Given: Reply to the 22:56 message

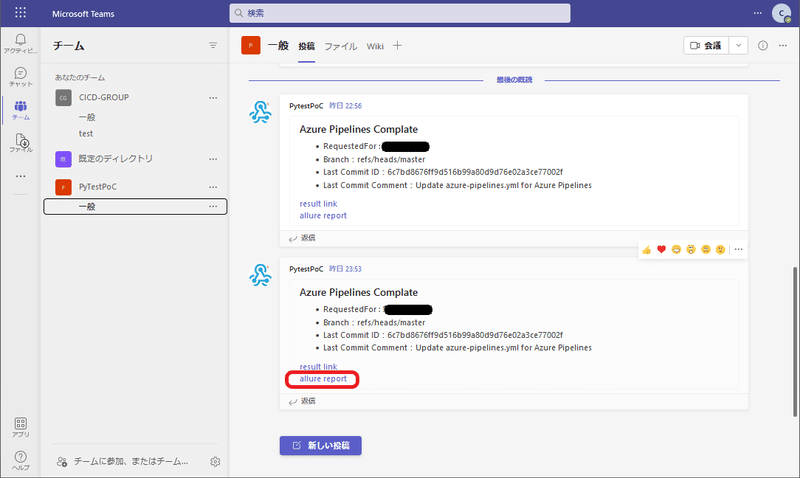Looking at the screenshot, I should pyautogui.click(x=302, y=238).
